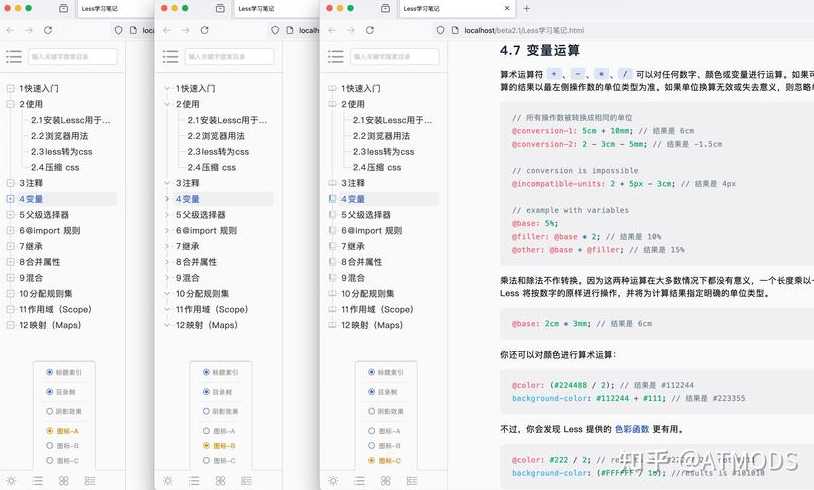The image size is (814, 490).
Task: Toggle 阴影效果 option in the right window
Action: pyautogui.click(x=371, y=411)
